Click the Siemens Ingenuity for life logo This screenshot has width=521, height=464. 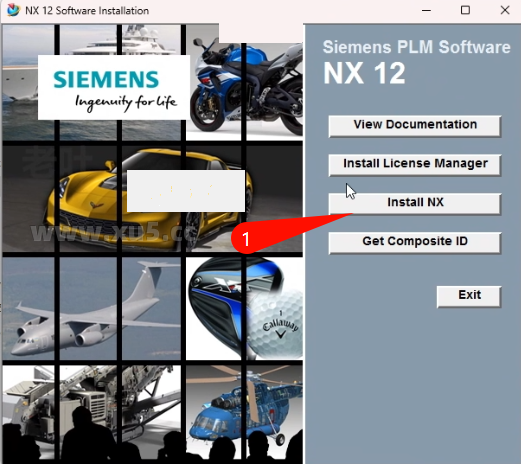(114, 87)
